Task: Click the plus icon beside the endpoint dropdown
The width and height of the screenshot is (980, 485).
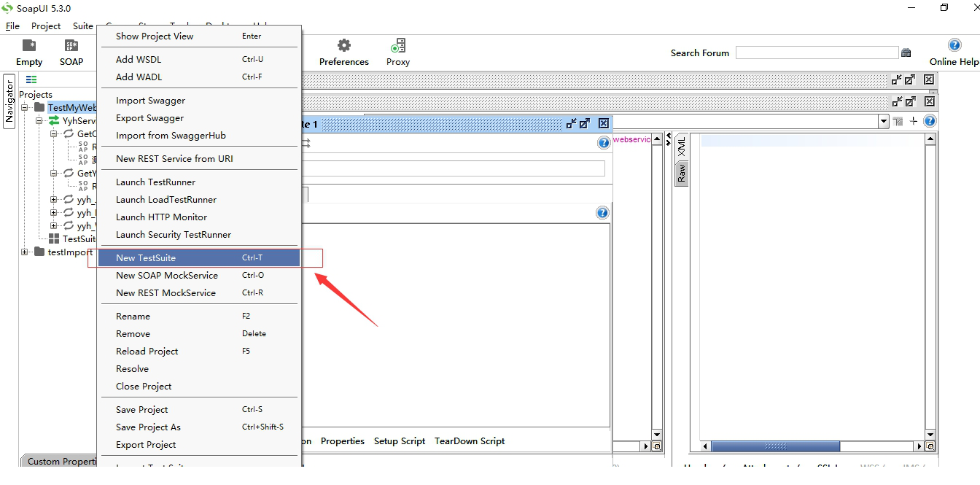Action: tap(914, 121)
